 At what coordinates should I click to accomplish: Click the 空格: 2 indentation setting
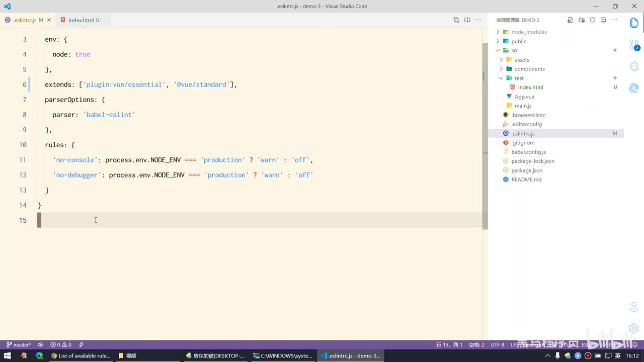click(476, 345)
